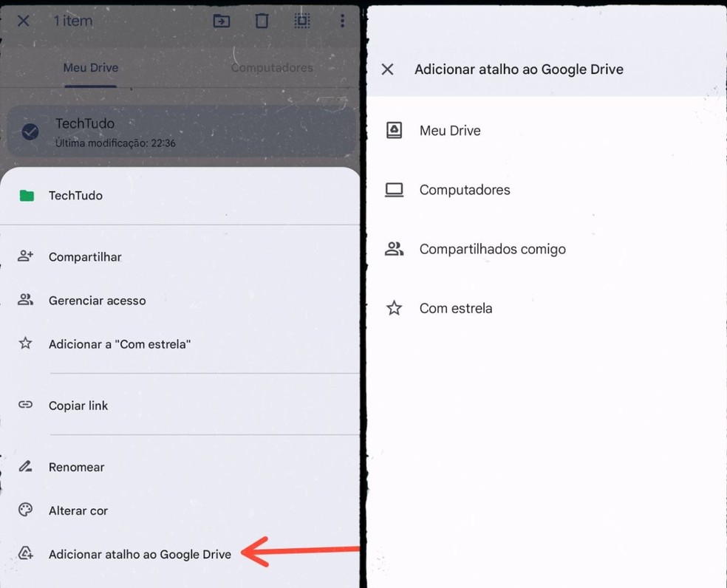This screenshot has width=727, height=588.
Task: Switch to the Computadores tab
Action: (x=272, y=68)
